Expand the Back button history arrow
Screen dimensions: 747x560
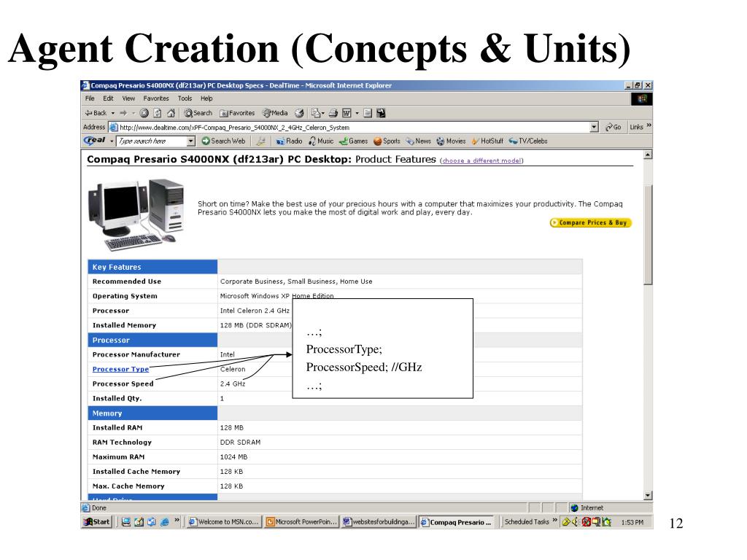point(113,113)
